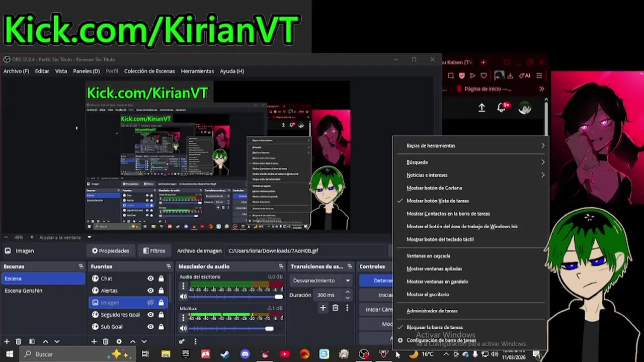Click the Propiedades button
The height and width of the screenshot is (362, 644).
click(x=111, y=251)
